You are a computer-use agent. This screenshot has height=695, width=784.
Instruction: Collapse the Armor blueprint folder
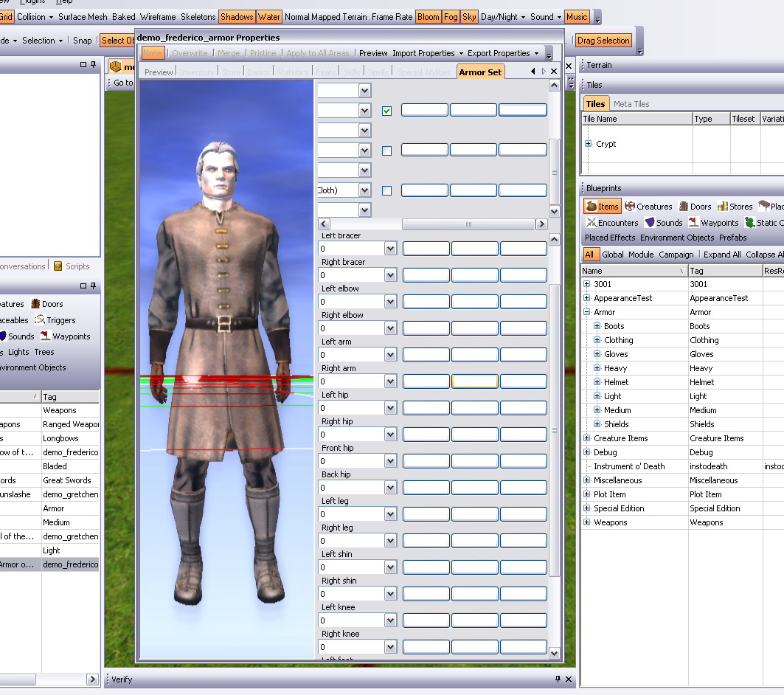[587, 312]
